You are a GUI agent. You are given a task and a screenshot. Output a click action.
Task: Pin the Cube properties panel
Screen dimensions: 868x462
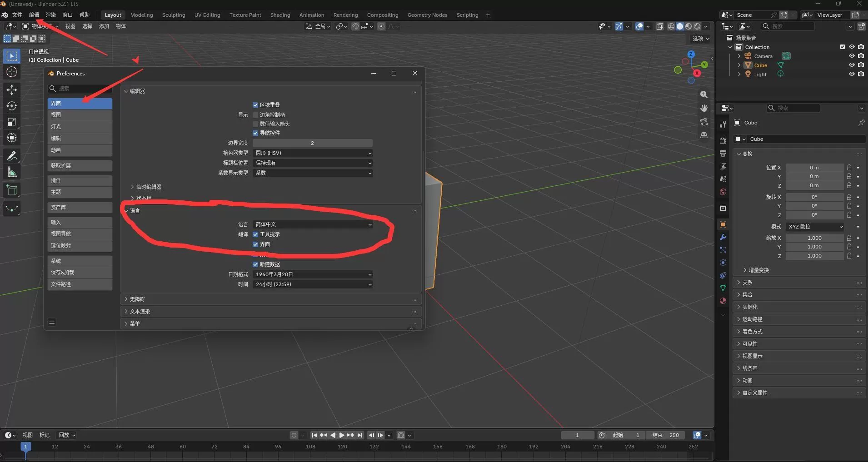(861, 123)
